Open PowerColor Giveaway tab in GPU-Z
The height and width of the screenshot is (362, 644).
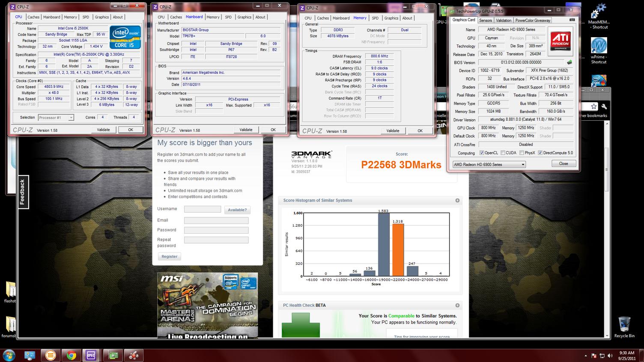[533, 20]
